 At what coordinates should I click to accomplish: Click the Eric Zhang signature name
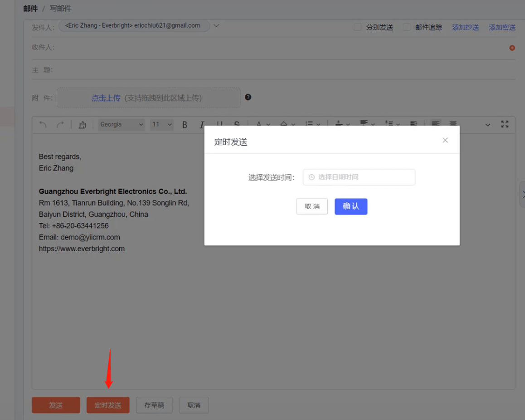pyautogui.click(x=56, y=168)
